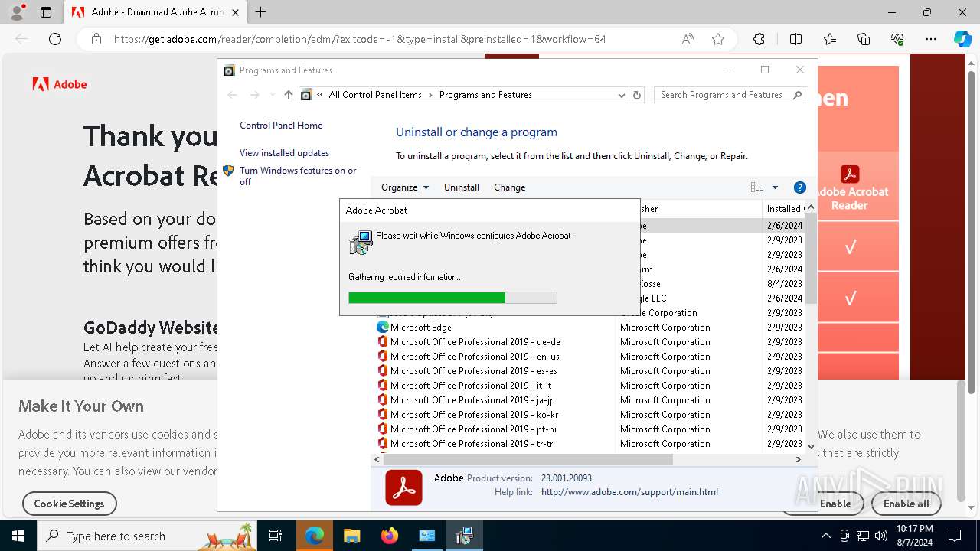The height and width of the screenshot is (551, 980).
Task: Open Task View from taskbar
Action: coord(276,536)
